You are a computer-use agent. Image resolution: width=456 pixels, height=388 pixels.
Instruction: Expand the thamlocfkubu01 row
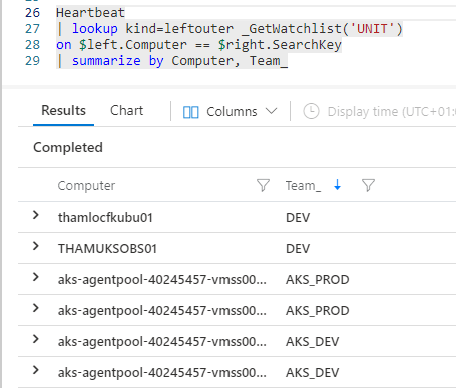click(36, 215)
